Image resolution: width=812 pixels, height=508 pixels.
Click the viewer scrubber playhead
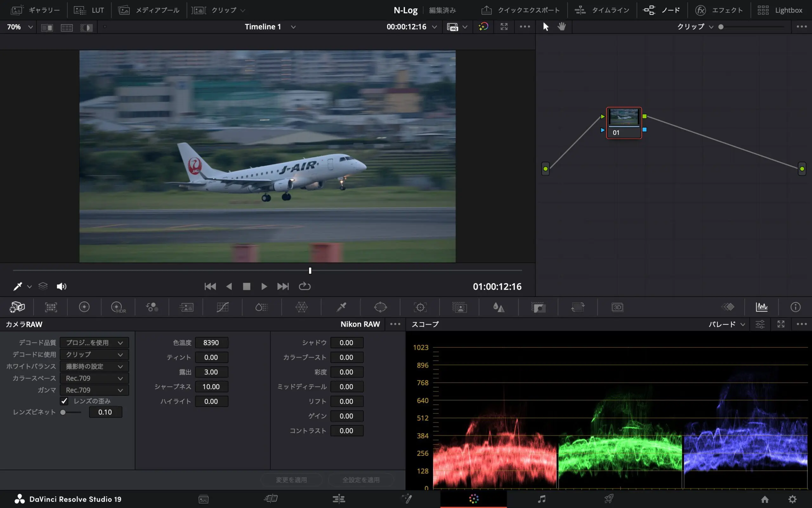tap(310, 271)
